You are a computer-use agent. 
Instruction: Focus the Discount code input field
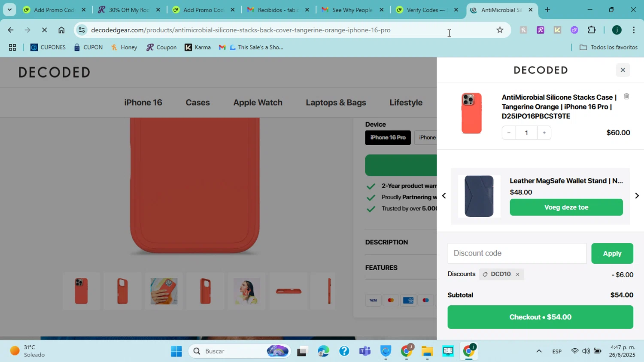pos(517,253)
